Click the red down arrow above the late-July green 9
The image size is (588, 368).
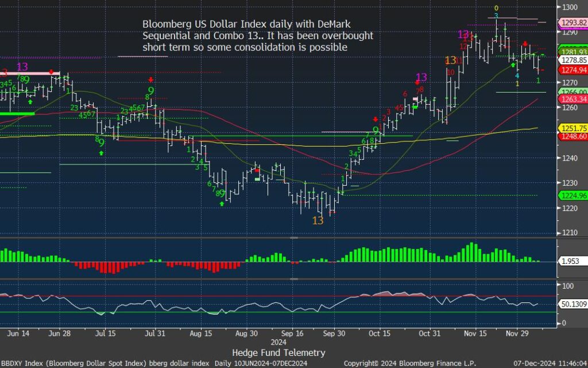point(151,79)
